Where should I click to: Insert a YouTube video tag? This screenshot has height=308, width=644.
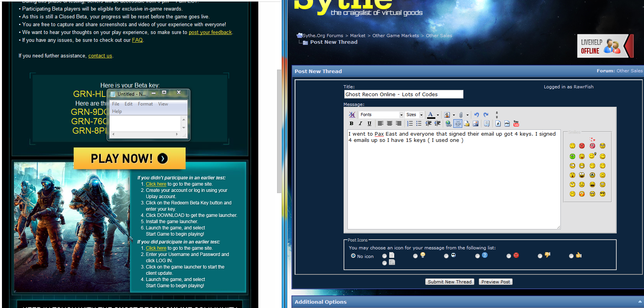516,124
